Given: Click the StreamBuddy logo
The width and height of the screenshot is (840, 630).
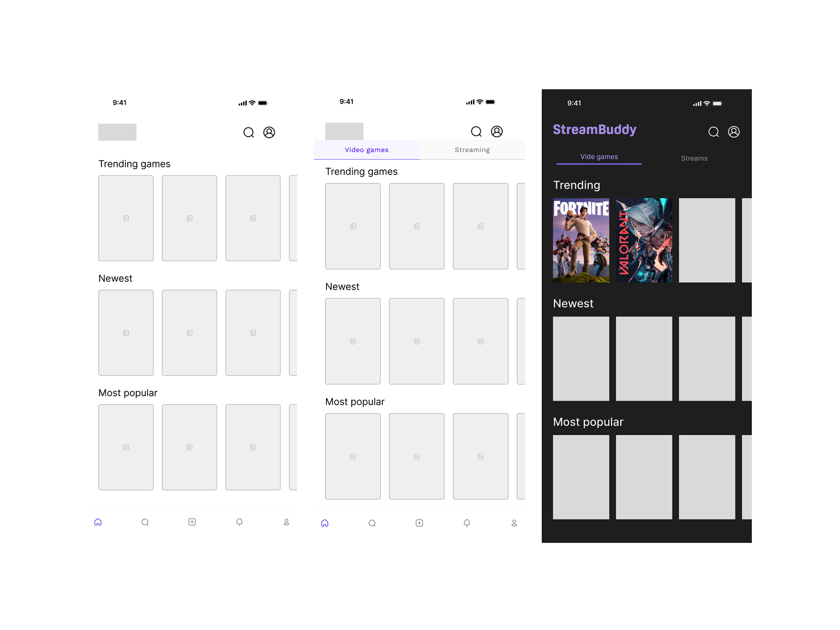Looking at the screenshot, I should point(595,130).
